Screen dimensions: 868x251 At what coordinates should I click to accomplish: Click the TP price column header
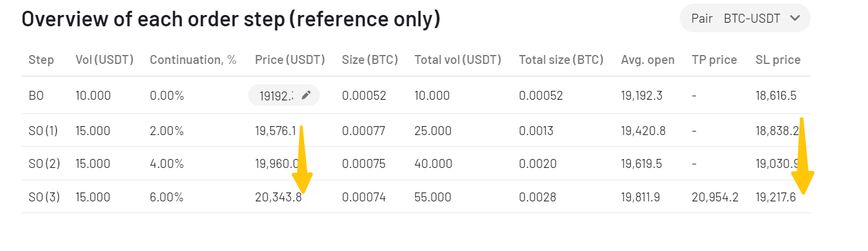[x=714, y=60]
